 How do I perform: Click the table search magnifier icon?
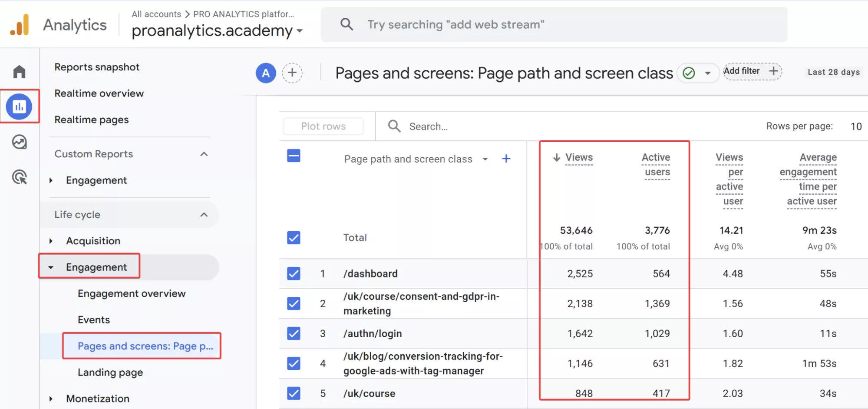click(394, 126)
